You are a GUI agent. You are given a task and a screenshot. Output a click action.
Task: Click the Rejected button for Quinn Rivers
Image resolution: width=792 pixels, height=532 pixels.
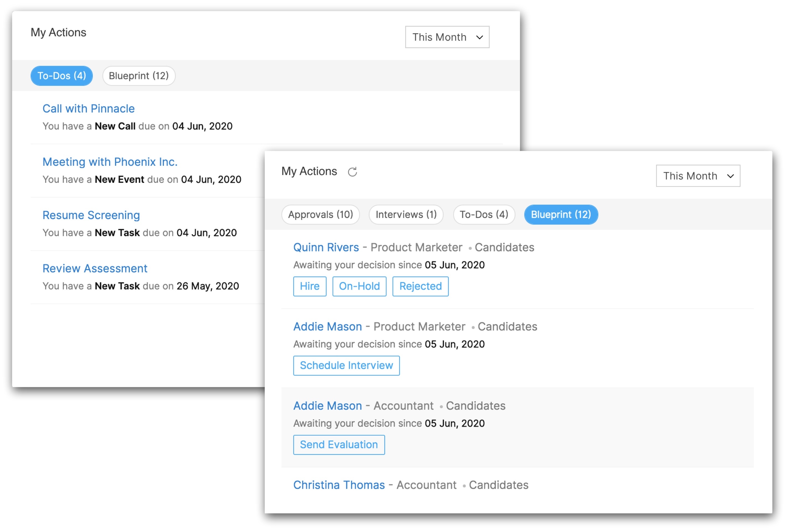(x=420, y=286)
